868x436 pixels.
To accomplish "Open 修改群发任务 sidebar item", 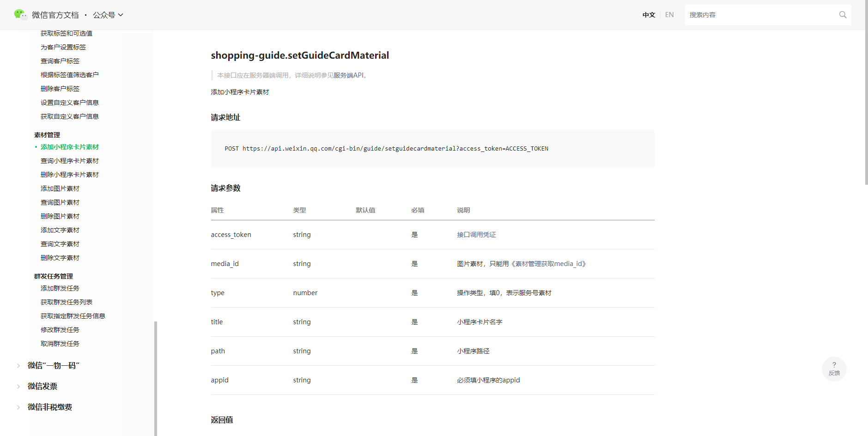I will click(60, 330).
